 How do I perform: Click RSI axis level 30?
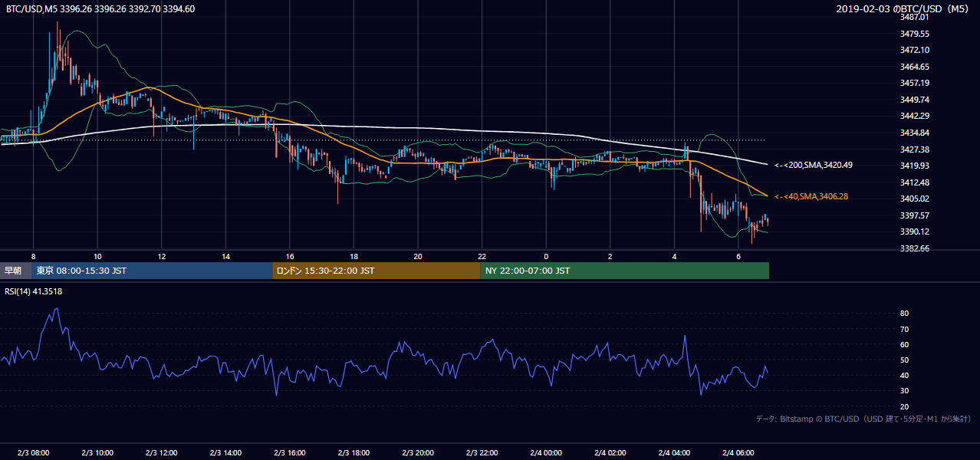click(904, 391)
